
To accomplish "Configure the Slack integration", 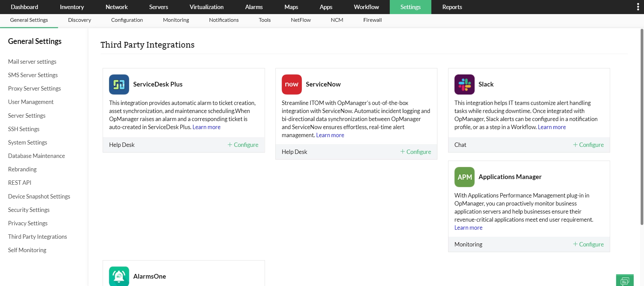I will pos(588,145).
